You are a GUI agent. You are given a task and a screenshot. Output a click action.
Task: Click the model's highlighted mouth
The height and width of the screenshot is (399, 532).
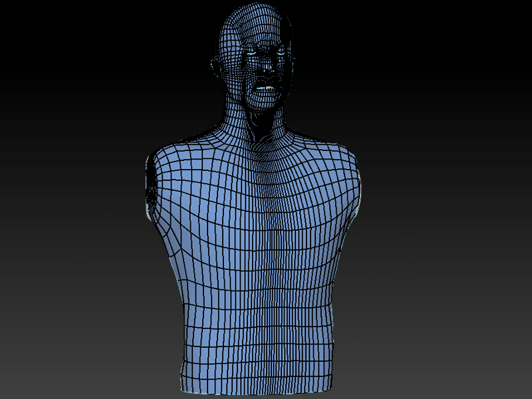coord(266,87)
